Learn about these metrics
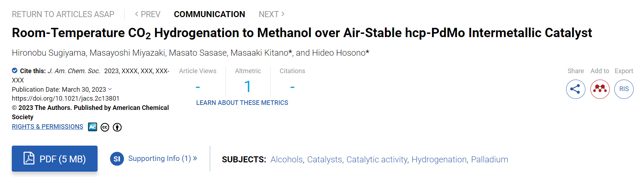Image resolution: width=644 pixels, height=177 pixels. pyautogui.click(x=242, y=103)
